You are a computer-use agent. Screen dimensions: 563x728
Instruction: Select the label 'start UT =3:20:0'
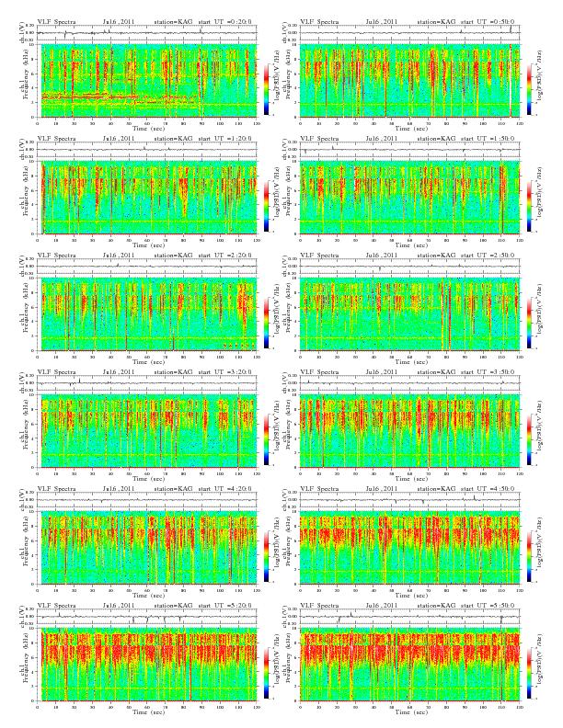[x=225, y=372]
